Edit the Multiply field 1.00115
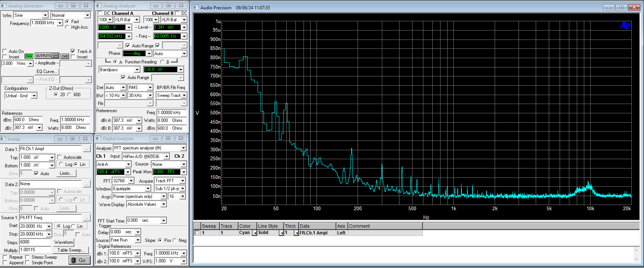This screenshot has width=644, height=268. tap(35, 250)
